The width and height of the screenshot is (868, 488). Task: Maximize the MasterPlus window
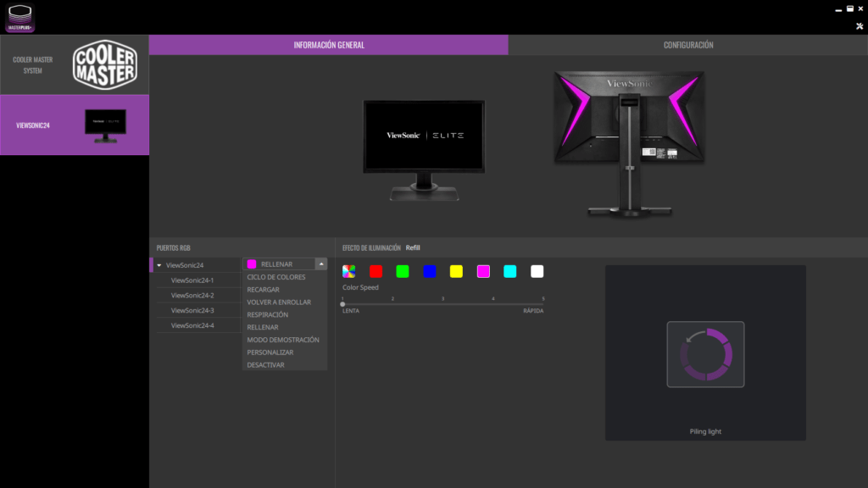point(849,8)
